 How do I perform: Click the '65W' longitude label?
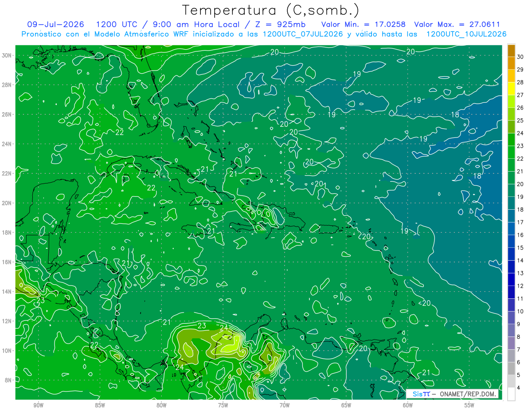[x=346, y=405]
